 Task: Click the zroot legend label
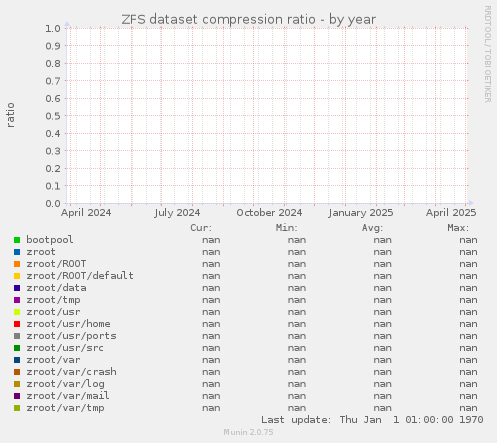click(41, 252)
